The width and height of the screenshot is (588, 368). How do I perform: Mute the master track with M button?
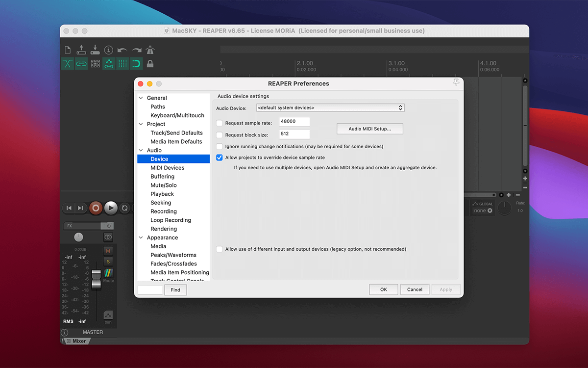click(108, 251)
